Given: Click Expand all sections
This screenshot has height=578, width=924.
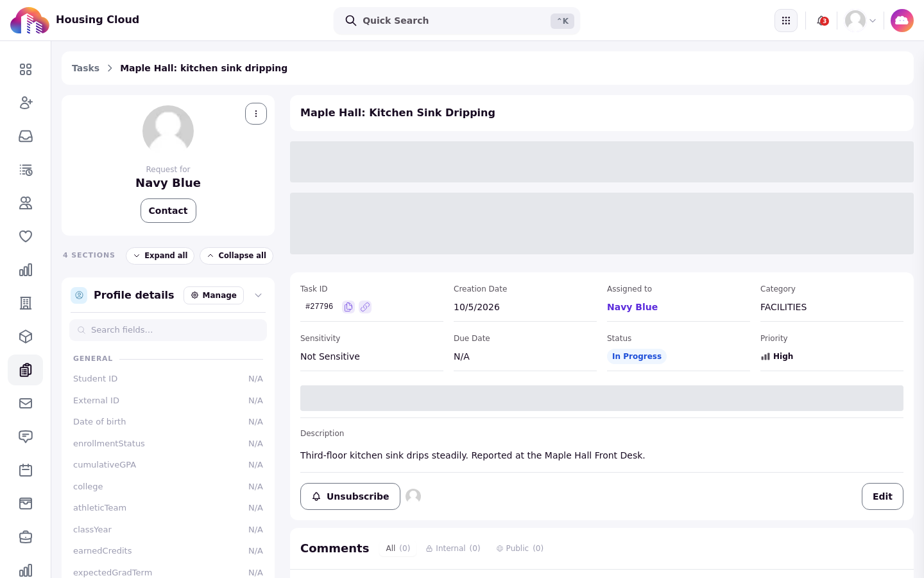Looking at the screenshot, I should pos(160,256).
